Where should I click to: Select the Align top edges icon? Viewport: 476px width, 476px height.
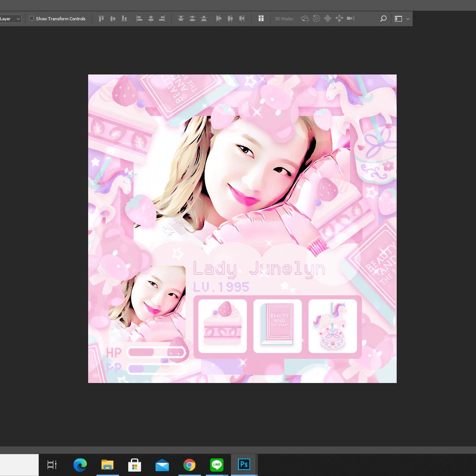point(101,19)
